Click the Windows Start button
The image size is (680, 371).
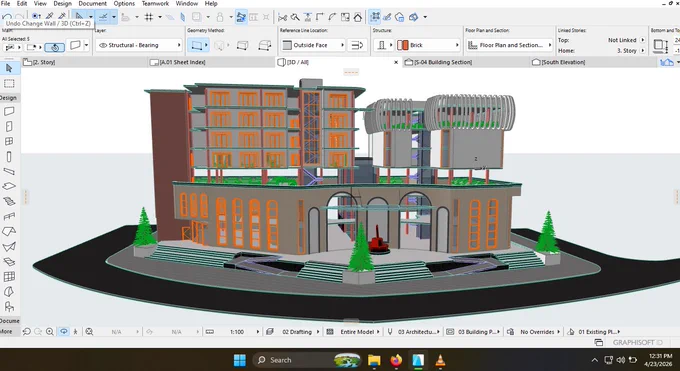(x=239, y=360)
